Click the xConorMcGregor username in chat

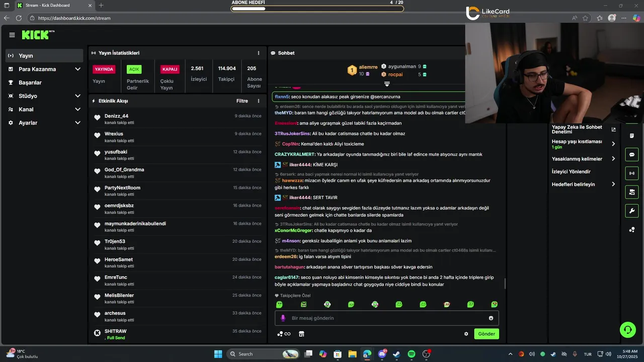click(293, 230)
